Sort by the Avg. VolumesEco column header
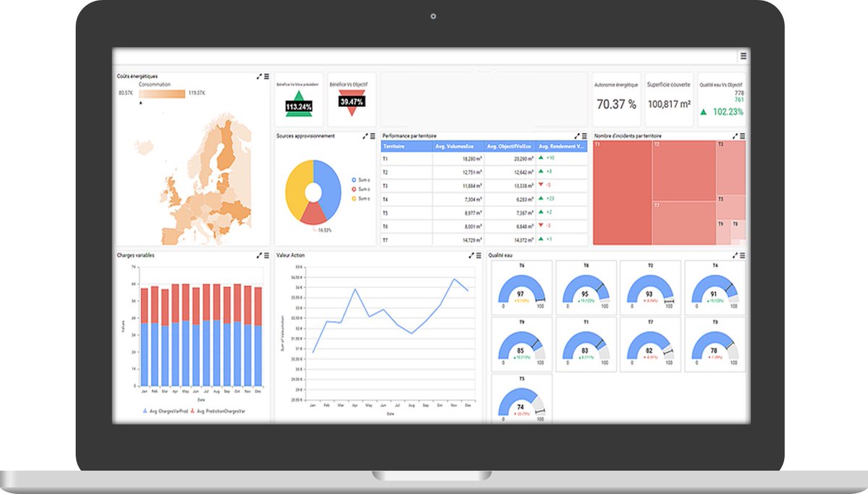This screenshot has height=494, width=868. pos(459,146)
